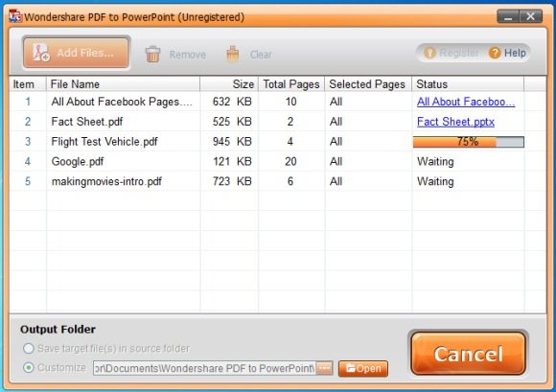This screenshot has height=392, width=556.
Task: Click the Wondershare app icon in title bar
Action: 15,16
